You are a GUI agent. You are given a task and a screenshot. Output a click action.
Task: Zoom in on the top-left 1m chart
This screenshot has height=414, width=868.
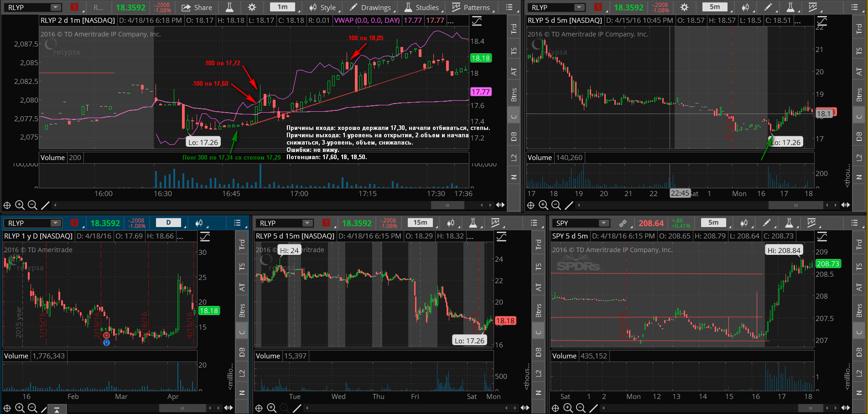(x=20, y=205)
